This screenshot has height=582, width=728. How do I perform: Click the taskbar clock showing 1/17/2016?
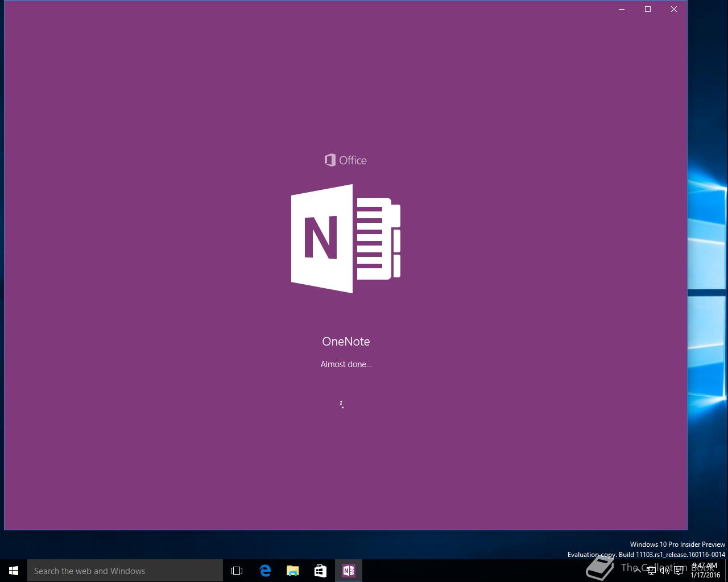click(x=705, y=571)
